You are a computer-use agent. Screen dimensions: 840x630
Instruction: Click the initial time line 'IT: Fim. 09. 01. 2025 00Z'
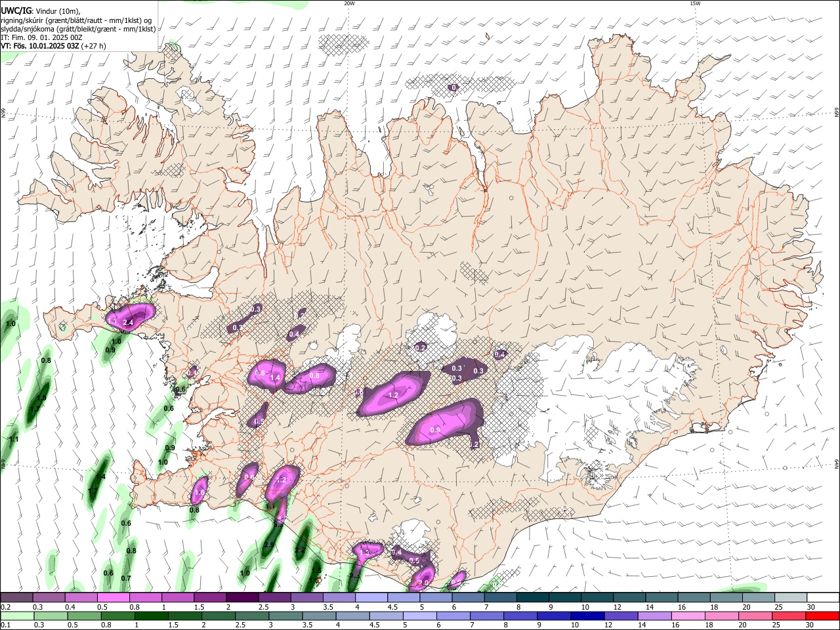41,37
